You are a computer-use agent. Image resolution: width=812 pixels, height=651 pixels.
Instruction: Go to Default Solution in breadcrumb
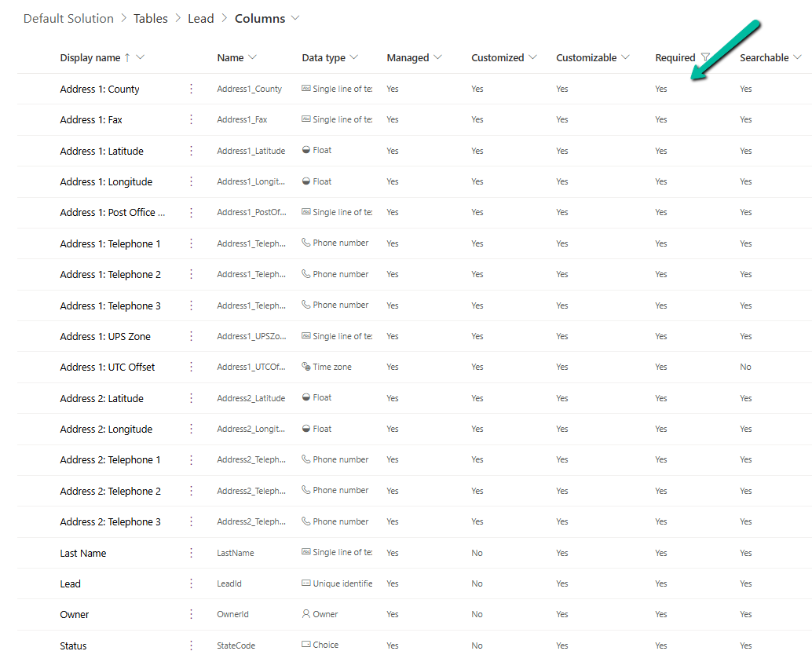coord(68,18)
